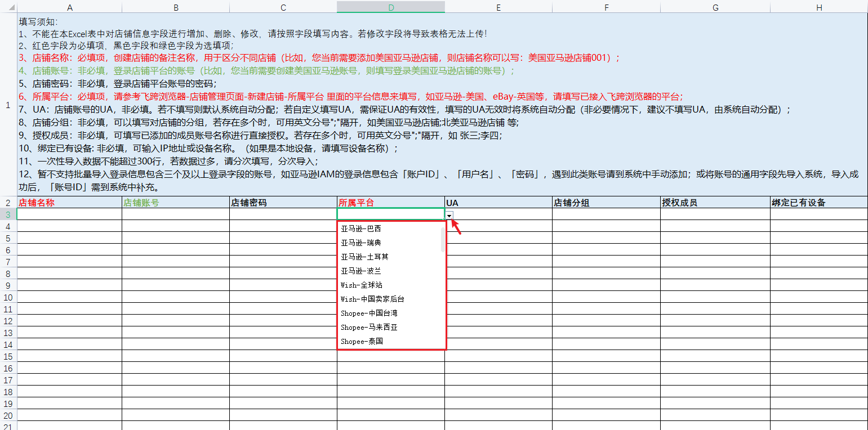868x430 pixels.
Task: Click the empty cell under 店铺账号
Action: tap(175, 214)
